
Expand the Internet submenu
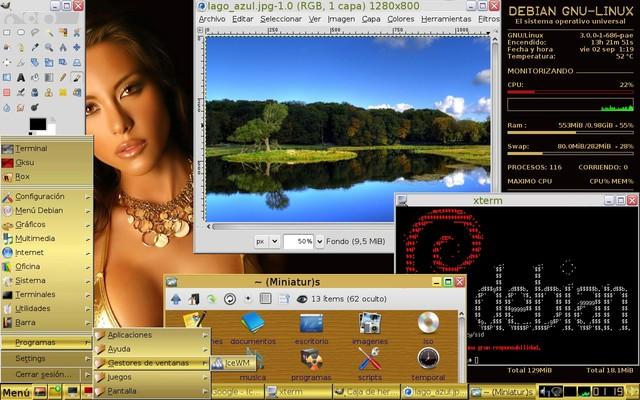click(47, 252)
